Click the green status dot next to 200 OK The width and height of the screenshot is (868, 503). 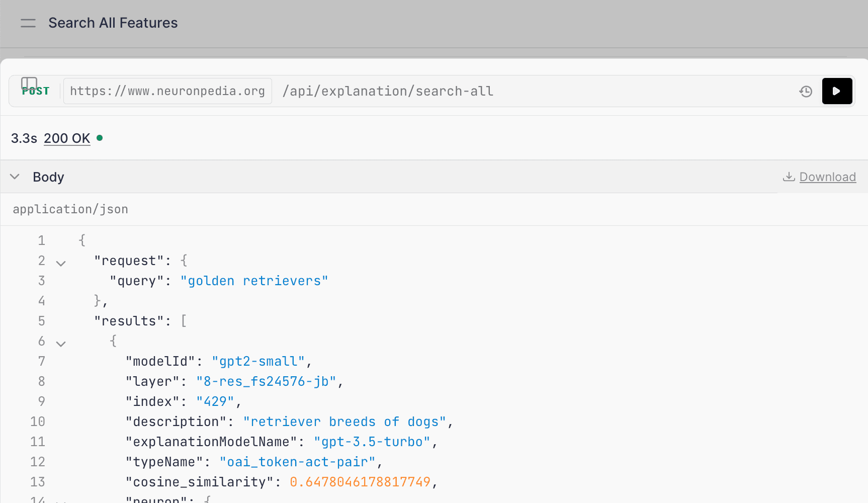[x=100, y=138]
